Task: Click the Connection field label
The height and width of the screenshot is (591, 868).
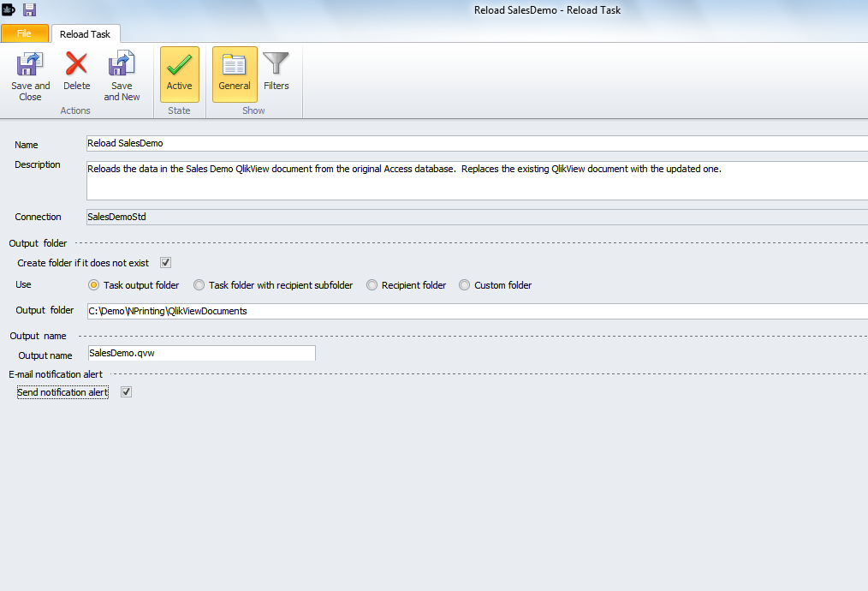Action: click(x=38, y=217)
